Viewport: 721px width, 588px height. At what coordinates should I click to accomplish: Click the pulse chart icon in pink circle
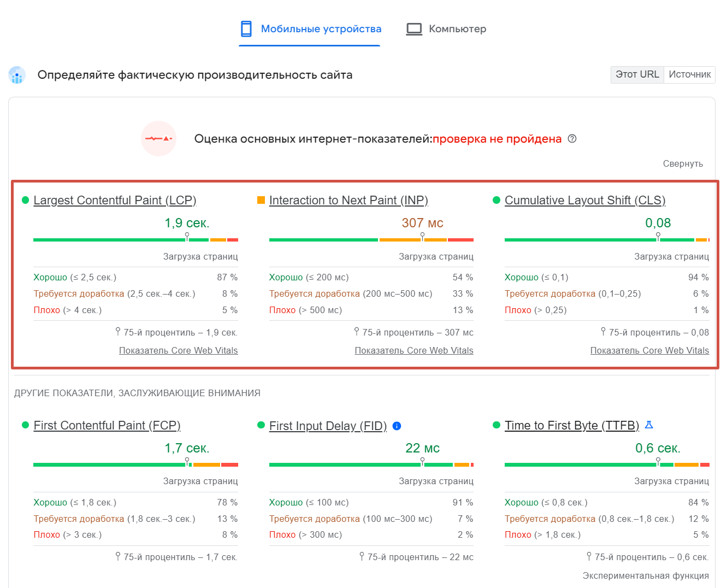click(x=158, y=139)
